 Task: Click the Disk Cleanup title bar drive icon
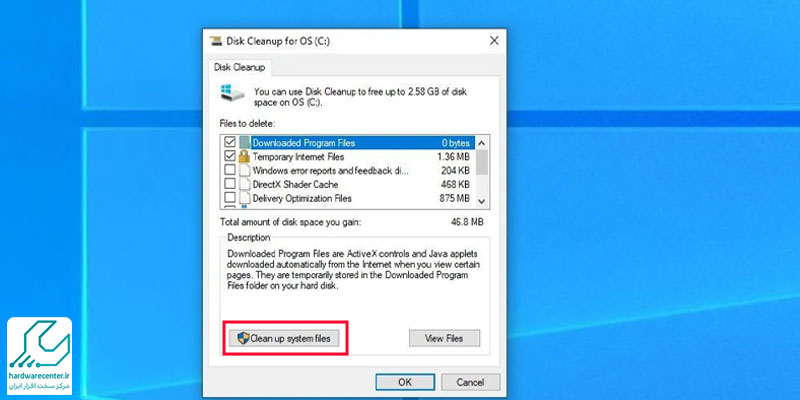tap(217, 41)
